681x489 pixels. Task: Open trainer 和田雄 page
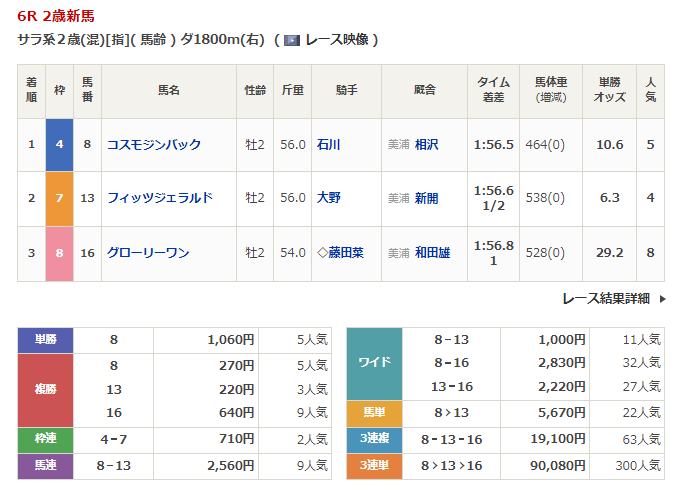432,253
